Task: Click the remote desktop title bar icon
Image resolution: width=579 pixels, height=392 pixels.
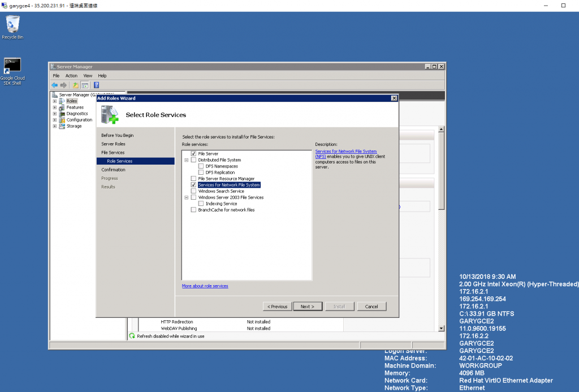Action: 4,6
